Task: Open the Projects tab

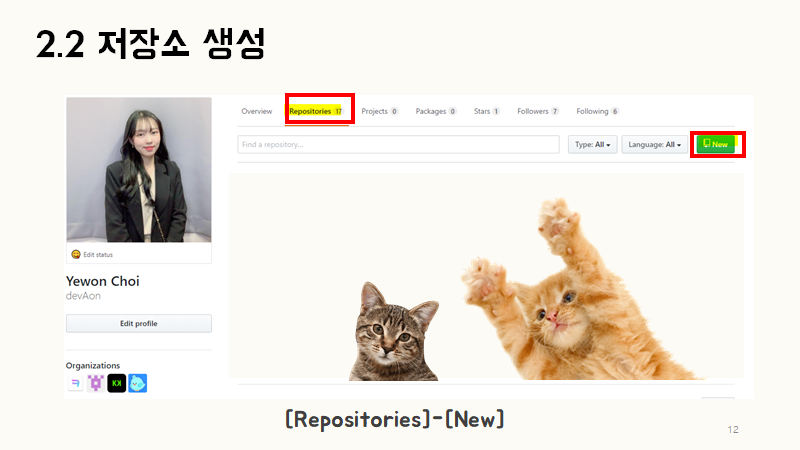Action: (x=380, y=111)
